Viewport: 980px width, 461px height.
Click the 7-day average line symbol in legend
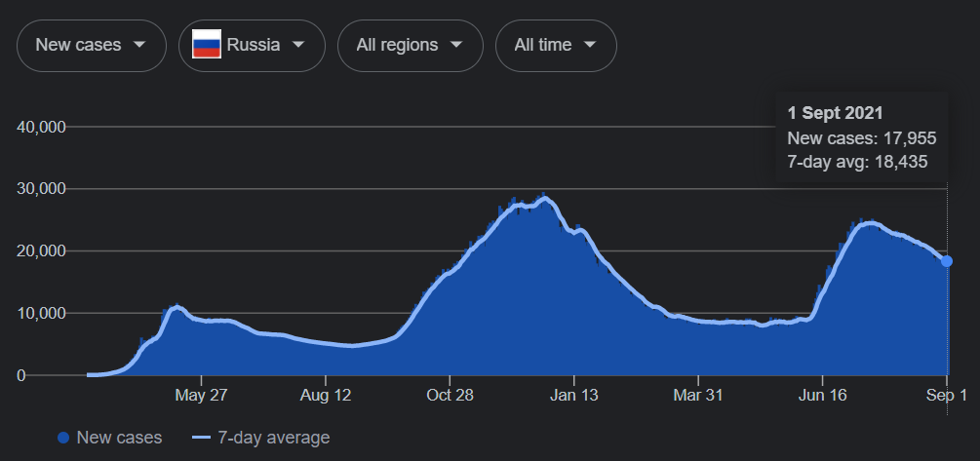pos(203,438)
